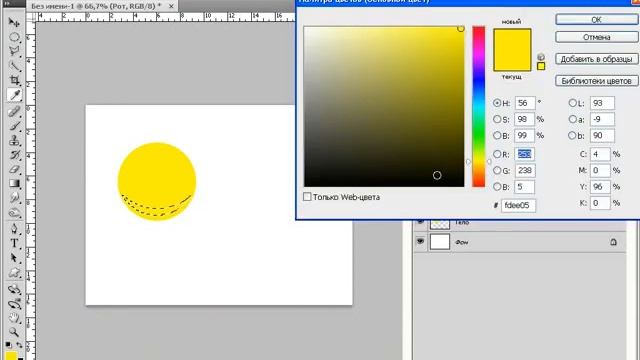
Task: Open 'Библиотеки цветов' color libraries
Action: 596,81
